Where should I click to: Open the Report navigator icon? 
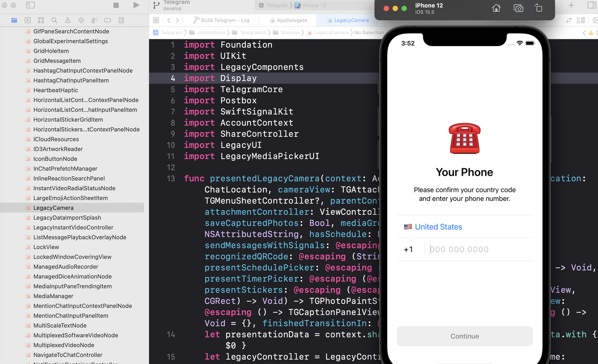pos(121,20)
